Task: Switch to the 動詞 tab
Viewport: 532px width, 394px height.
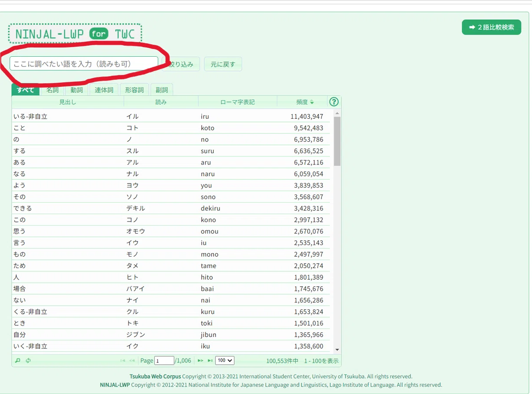Action: [x=77, y=90]
